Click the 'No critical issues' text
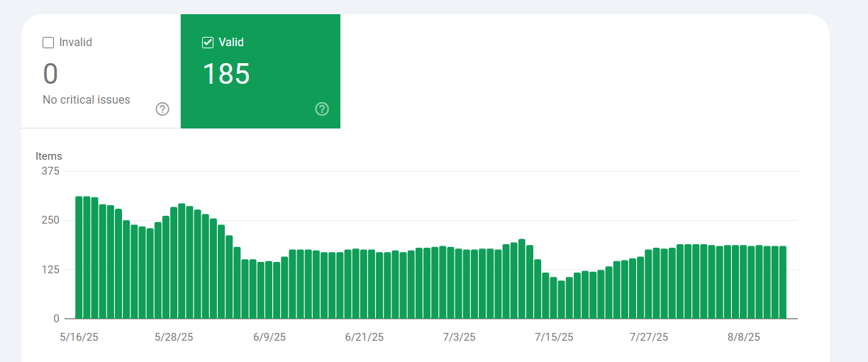This screenshot has width=868, height=362. [x=87, y=100]
